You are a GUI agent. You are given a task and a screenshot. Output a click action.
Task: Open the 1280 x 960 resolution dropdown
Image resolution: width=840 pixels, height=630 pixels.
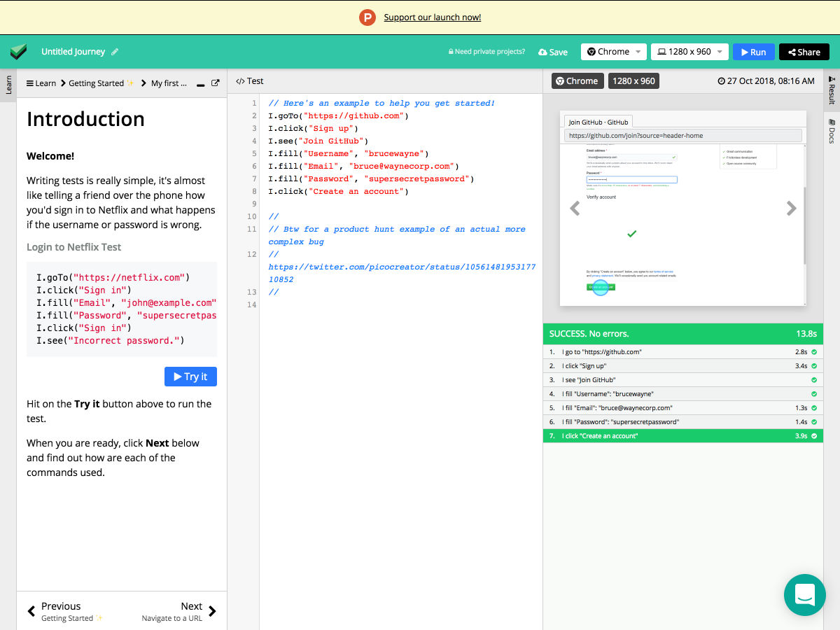[x=689, y=52]
